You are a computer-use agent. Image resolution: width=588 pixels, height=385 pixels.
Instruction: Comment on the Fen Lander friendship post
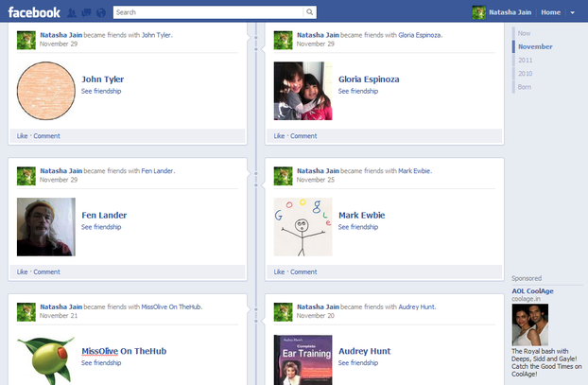pyautogui.click(x=46, y=271)
